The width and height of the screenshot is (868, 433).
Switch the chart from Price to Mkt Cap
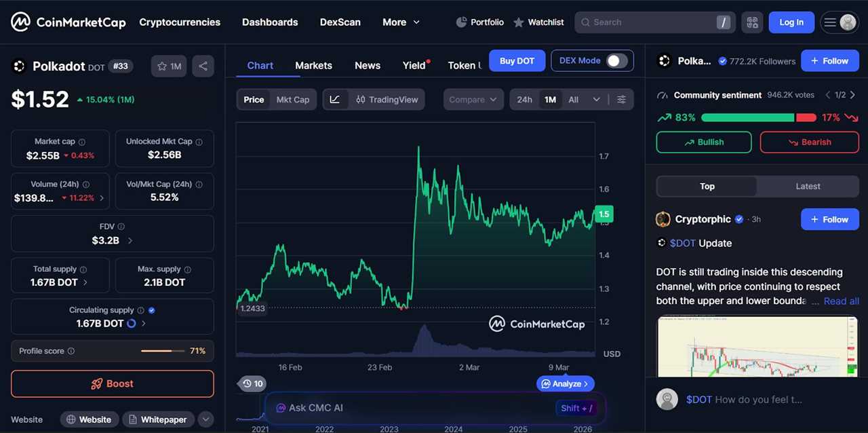293,99
